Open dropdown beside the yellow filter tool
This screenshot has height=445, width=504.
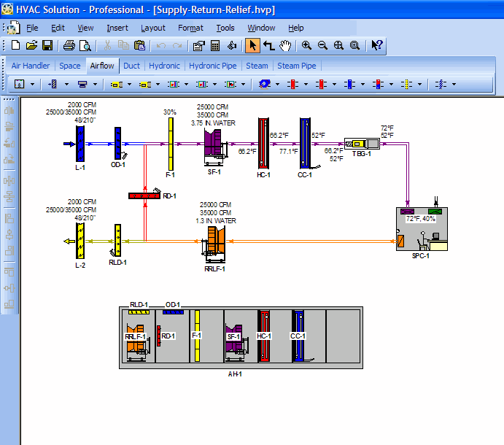pos(420,84)
